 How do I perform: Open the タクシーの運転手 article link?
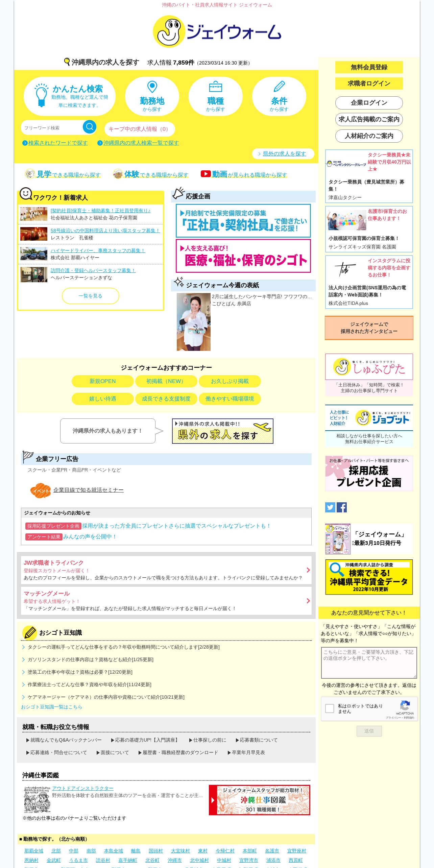pyautogui.click(x=124, y=647)
